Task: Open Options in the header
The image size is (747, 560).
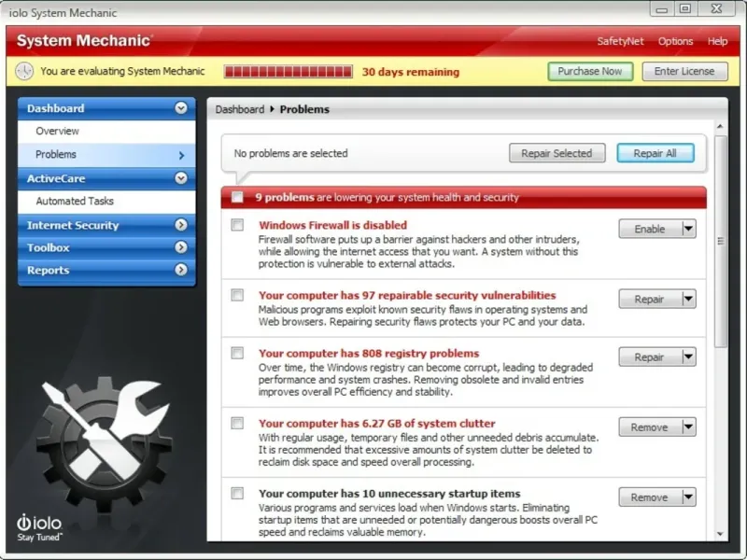Action: point(675,41)
